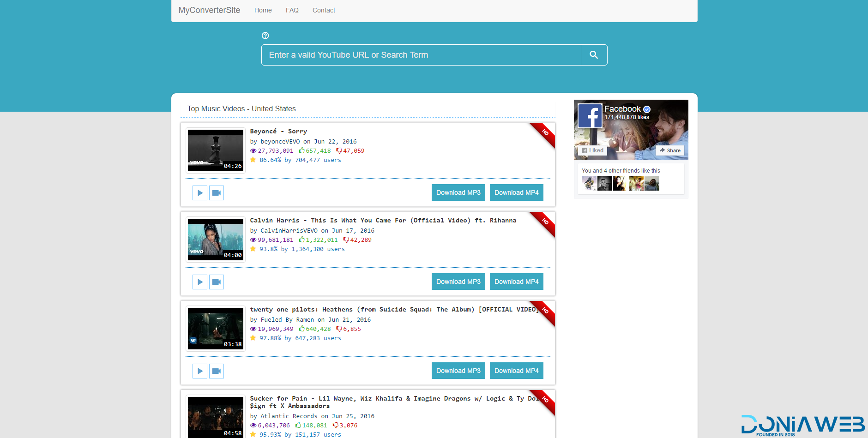This screenshot has height=438, width=868.
Task: Click the '27,793,091' view count
Action: [276, 151]
